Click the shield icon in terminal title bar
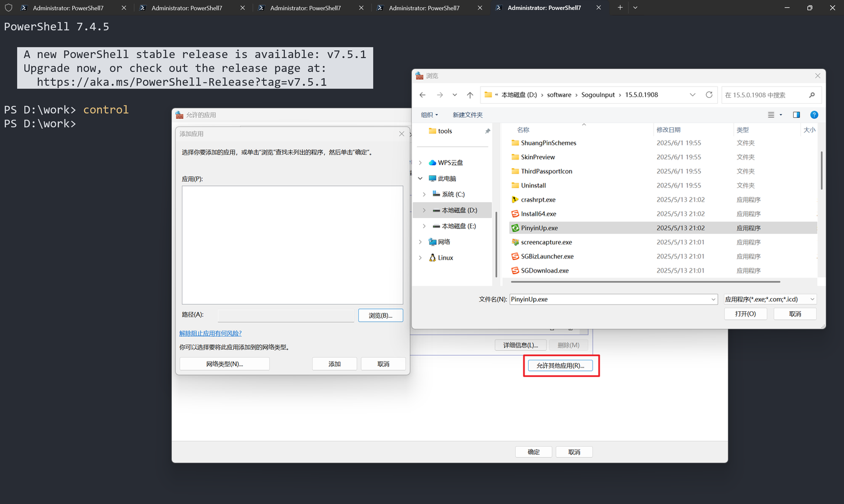844x504 pixels. [8, 8]
